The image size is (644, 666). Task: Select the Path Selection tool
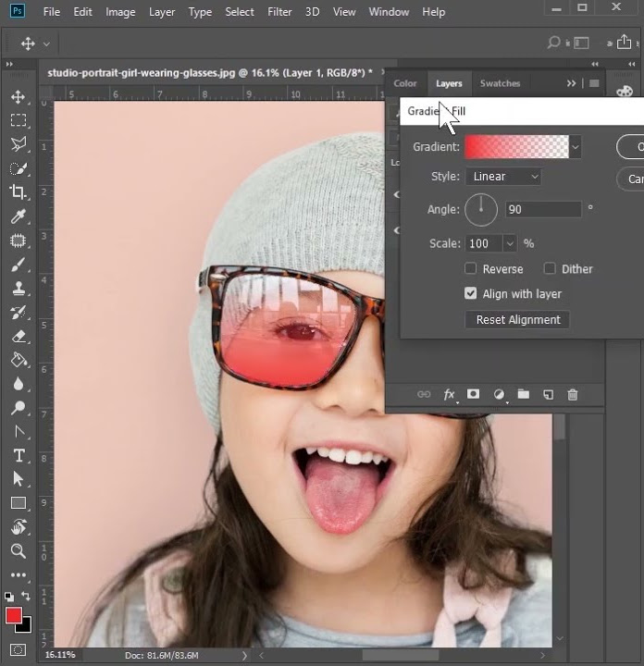(x=18, y=479)
